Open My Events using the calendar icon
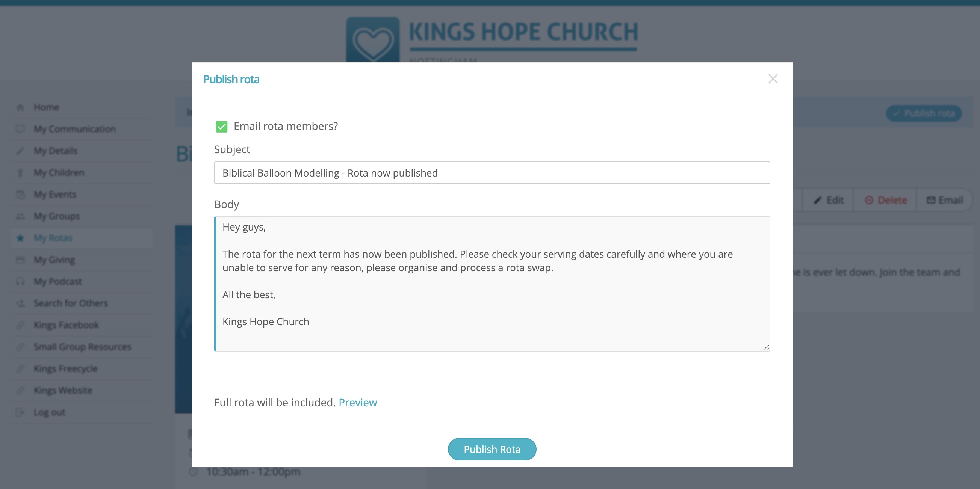This screenshot has height=489, width=980. pyautogui.click(x=21, y=194)
